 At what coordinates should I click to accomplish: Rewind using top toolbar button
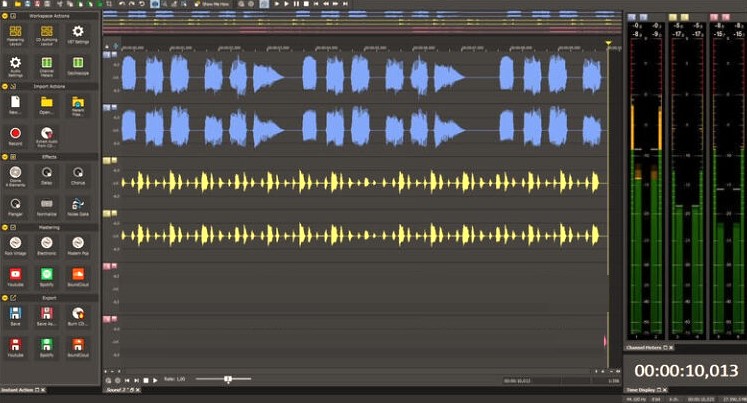pos(326,4)
